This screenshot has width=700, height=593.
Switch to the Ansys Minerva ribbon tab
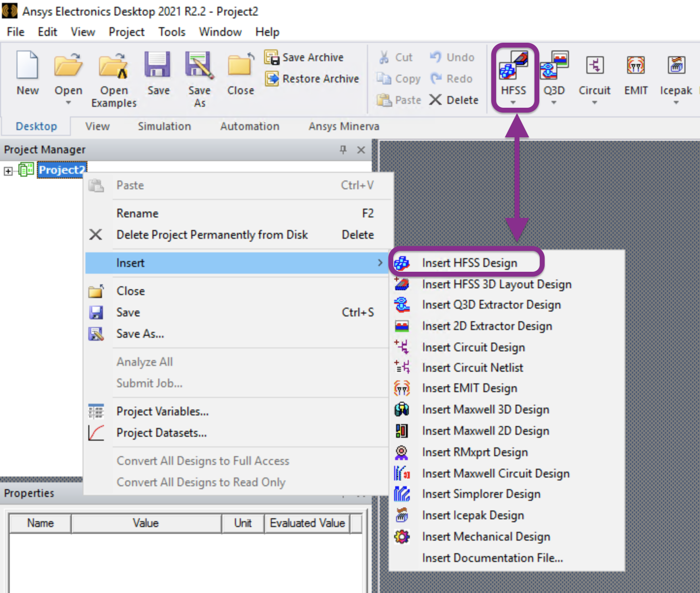tap(344, 127)
